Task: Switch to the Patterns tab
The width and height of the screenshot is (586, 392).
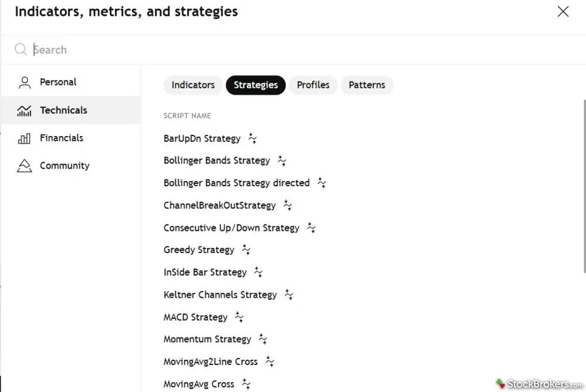Action: click(x=367, y=85)
